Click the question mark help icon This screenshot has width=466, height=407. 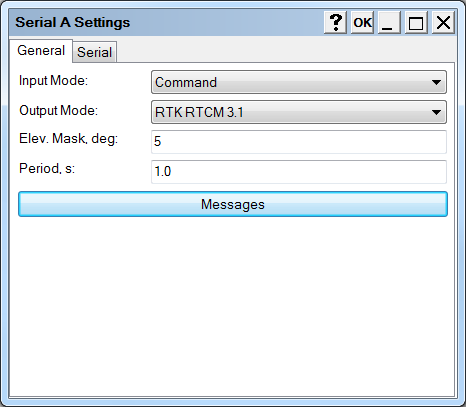(x=335, y=22)
